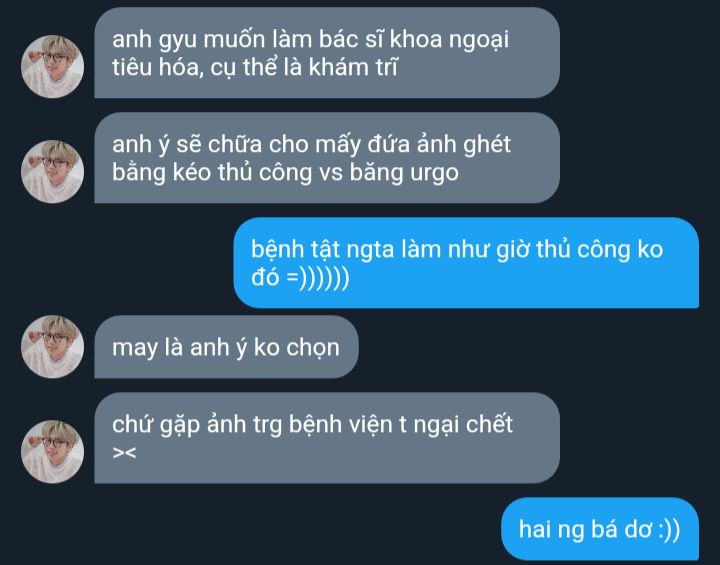Tap the 'chứ gặp ảnh trg bệnh viện' message bubble
Screen dimensions: 720x565
point(327,438)
